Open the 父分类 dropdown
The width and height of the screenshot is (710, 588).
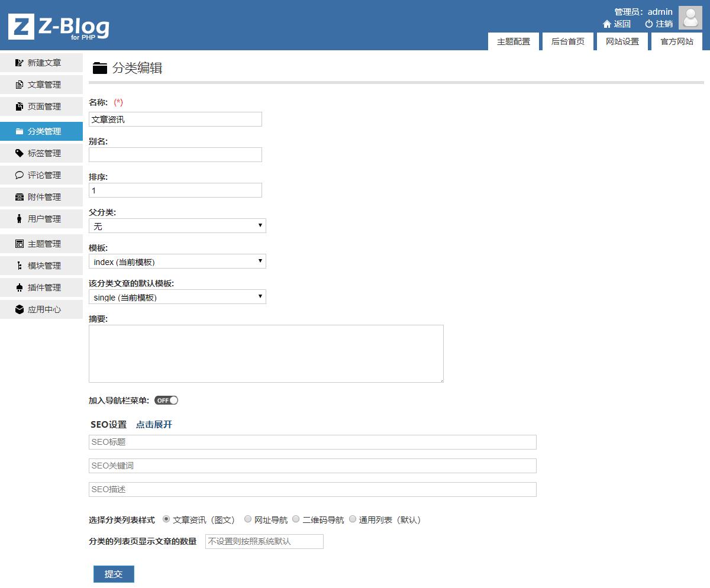[177, 226]
